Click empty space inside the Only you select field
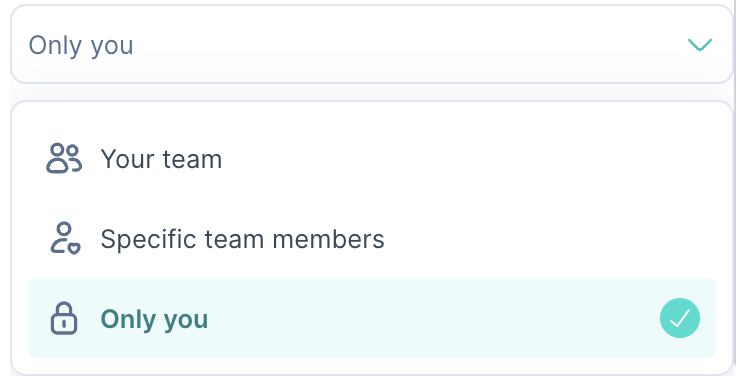 [408, 45]
